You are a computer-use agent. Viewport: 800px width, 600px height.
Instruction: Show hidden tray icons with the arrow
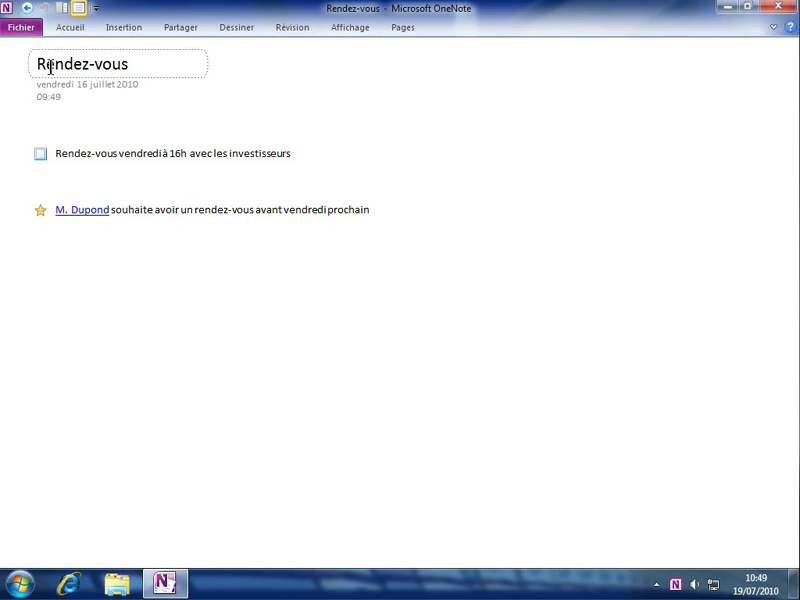[x=657, y=584]
